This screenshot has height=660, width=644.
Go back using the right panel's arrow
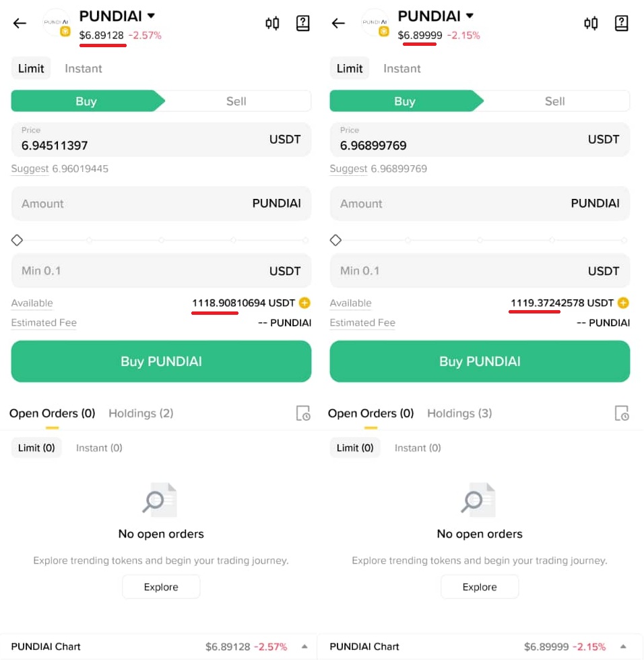tap(338, 23)
